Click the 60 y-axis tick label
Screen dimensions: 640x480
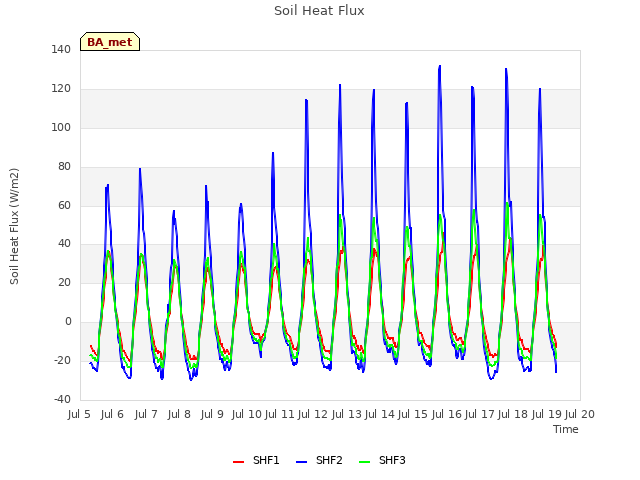pyautogui.click(x=64, y=205)
